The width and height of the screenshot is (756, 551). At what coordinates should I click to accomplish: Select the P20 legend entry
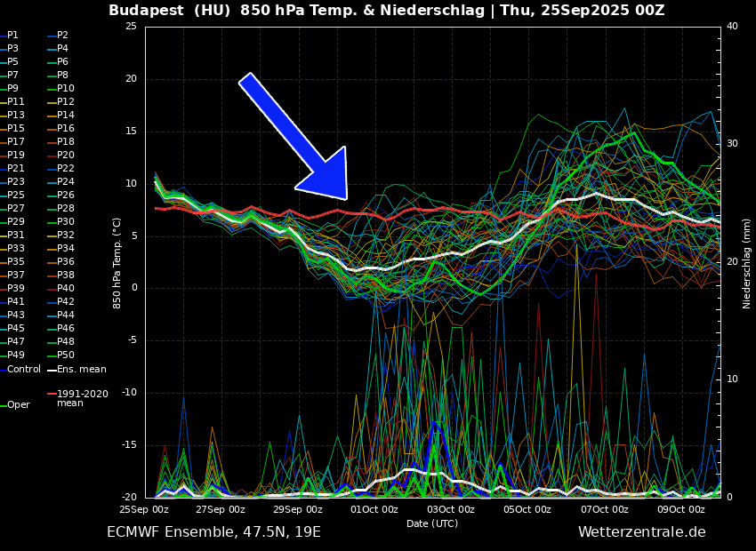[66, 156]
